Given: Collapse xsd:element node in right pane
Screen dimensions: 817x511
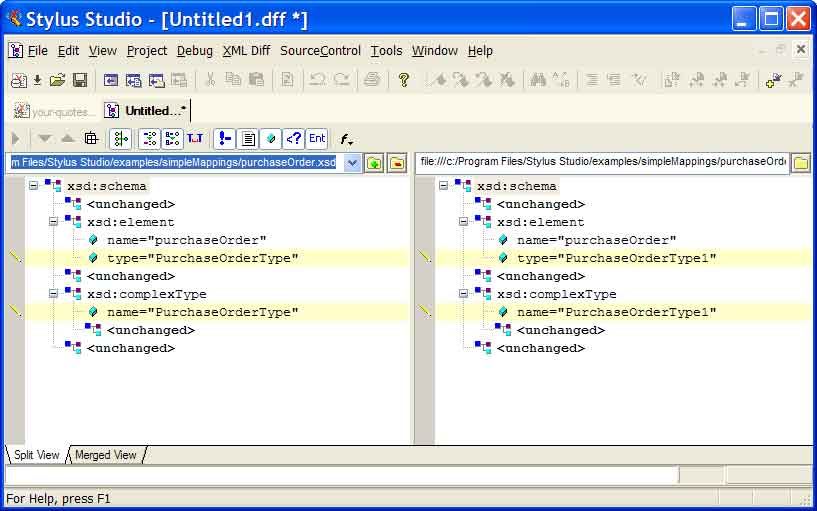Looking at the screenshot, I should [463, 221].
